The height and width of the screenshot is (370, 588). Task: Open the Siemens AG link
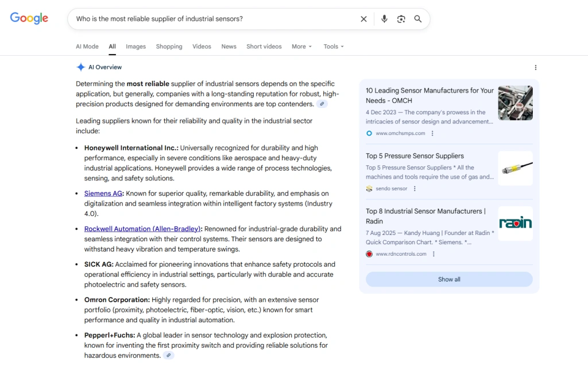point(103,194)
